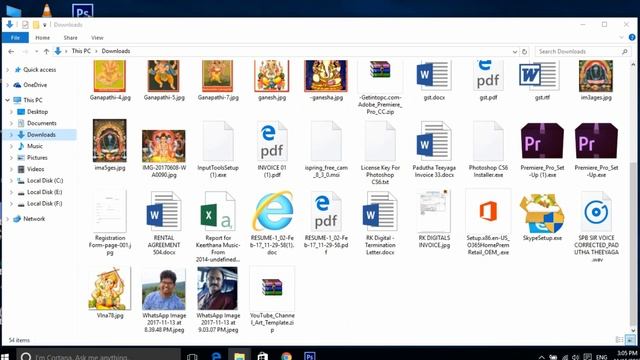The height and width of the screenshot is (360, 640).
Task: Open Photoshop from the taskbar
Action: coord(309,356)
